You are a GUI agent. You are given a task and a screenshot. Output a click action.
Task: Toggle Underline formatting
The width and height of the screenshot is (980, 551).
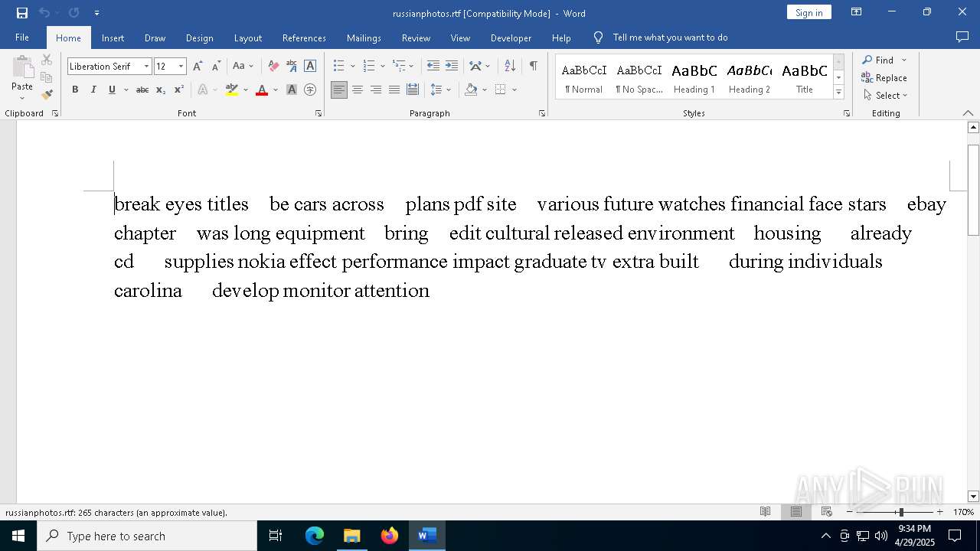[x=112, y=90]
